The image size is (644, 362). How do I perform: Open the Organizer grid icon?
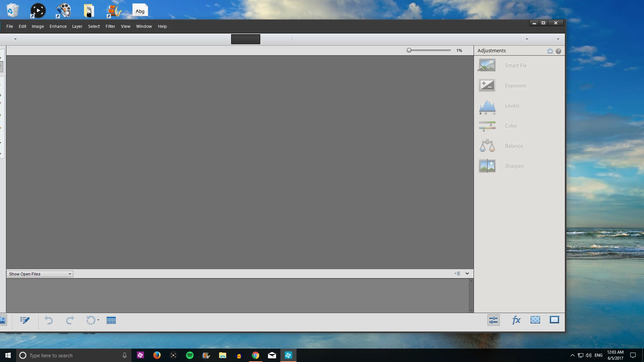[111, 320]
